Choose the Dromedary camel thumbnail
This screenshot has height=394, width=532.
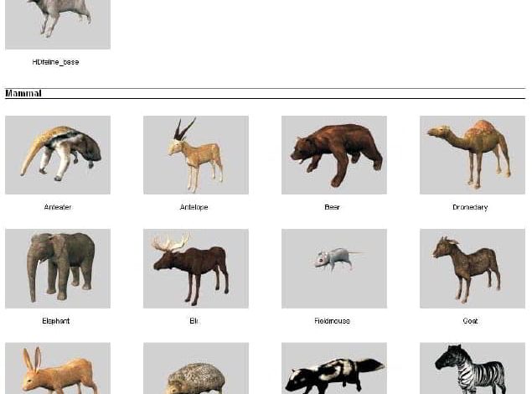(473, 155)
